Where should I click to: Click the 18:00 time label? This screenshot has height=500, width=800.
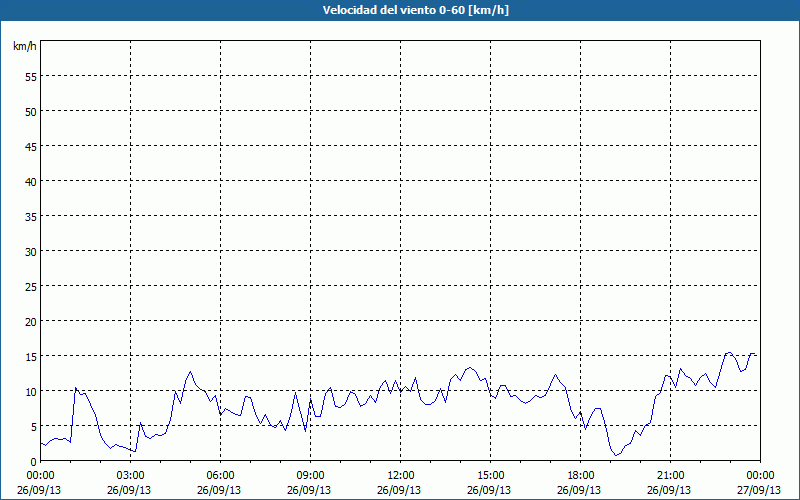click(581, 476)
